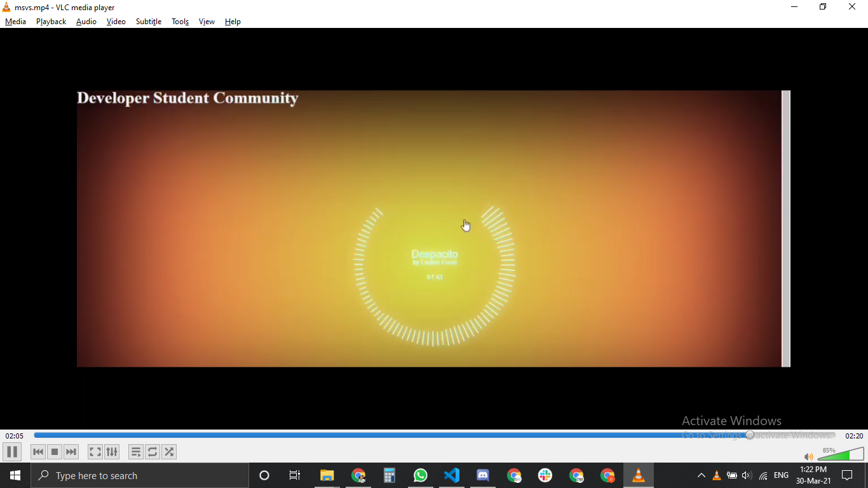Toggle total time display 02:20
The image size is (868, 488).
854,436
